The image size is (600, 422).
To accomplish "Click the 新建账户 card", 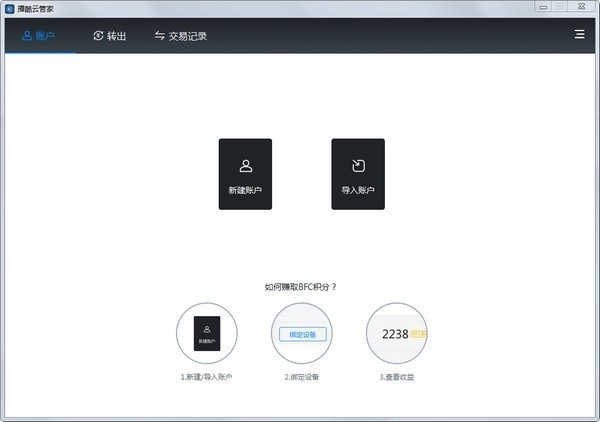I will (x=245, y=174).
